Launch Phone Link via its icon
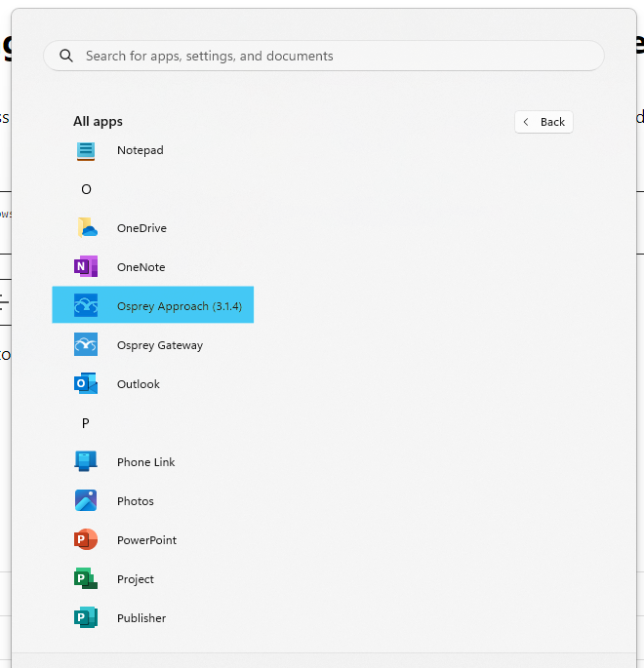Viewport: 644px width, 668px height. click(x=86, y=461)
